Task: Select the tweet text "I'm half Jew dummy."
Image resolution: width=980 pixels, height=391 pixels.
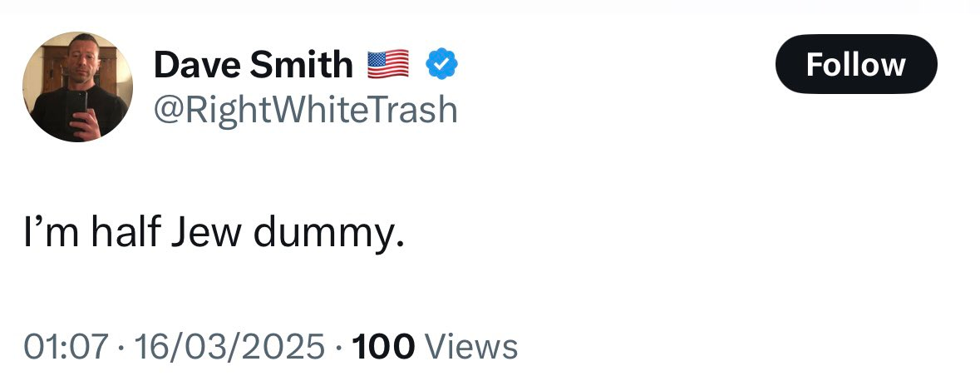Action: pos(214,234)
